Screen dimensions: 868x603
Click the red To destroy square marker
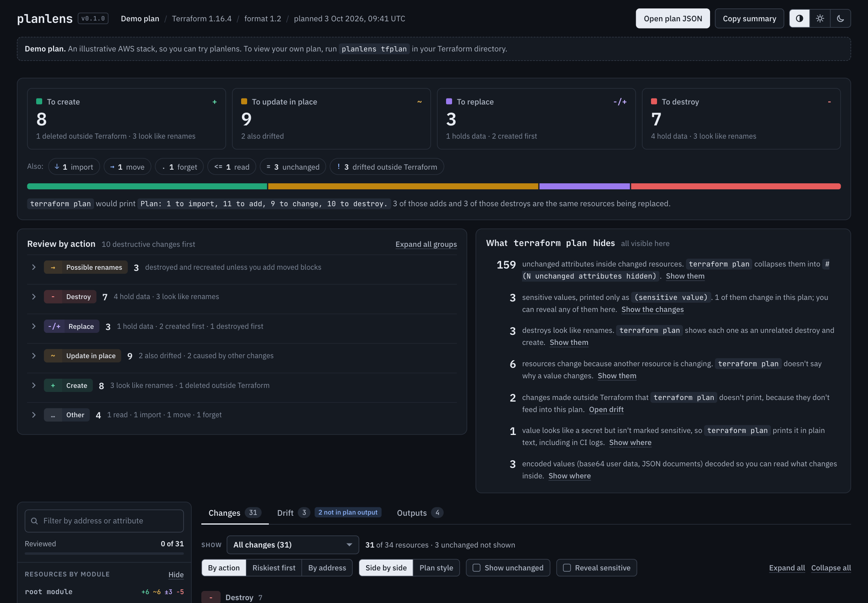(x=654, y=102)
